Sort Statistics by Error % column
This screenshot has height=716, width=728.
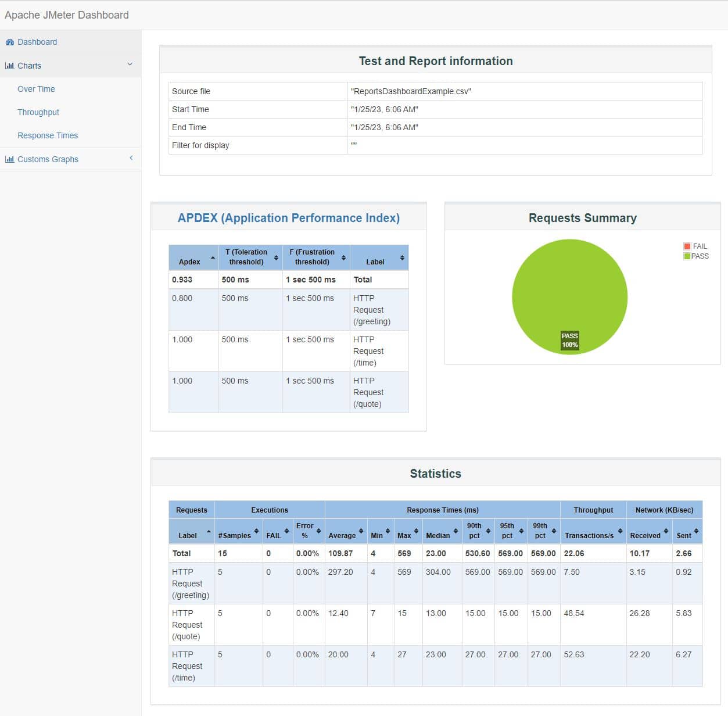pyautogui.click(x=309, y=531)
